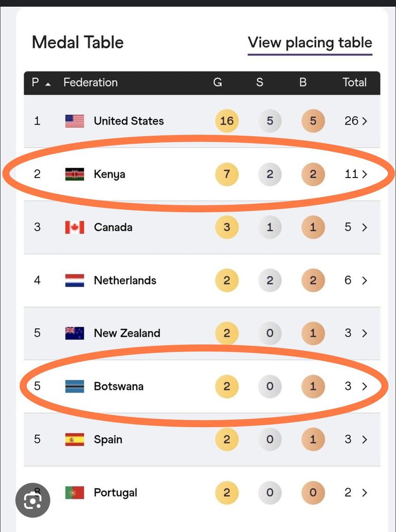Screen dimensions: 396x532
Task: Click the Botswana flag icon
Action: (x=75, y=386)
